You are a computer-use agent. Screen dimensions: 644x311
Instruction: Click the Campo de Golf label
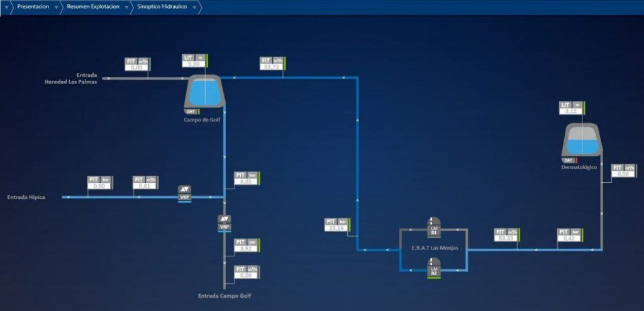(202, 120)
